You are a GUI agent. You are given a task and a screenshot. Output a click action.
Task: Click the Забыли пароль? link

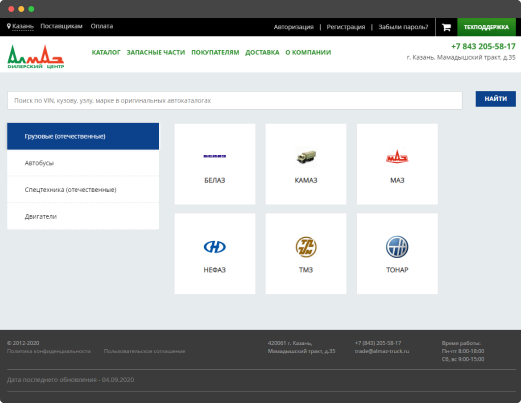pyautogui.click(x=403, y=27)
